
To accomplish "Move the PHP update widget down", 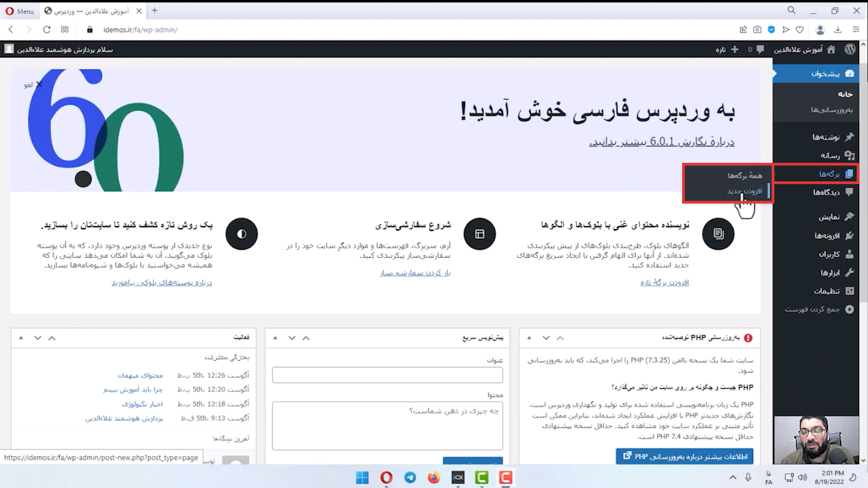I will (x=546, y=338).
